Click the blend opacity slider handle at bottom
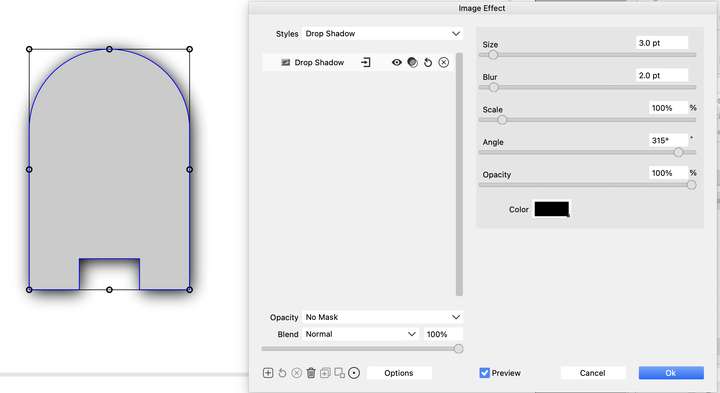The image size is (720, 393). tap(458, 349)
